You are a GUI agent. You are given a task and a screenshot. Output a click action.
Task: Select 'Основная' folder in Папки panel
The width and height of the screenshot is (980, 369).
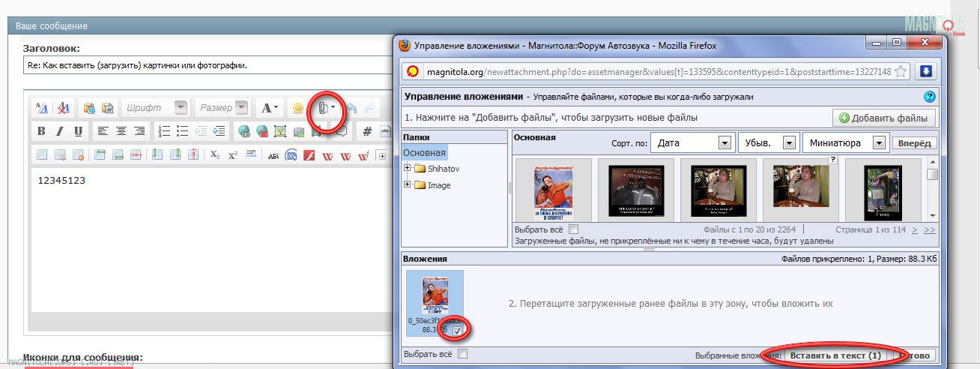point(424,152)
